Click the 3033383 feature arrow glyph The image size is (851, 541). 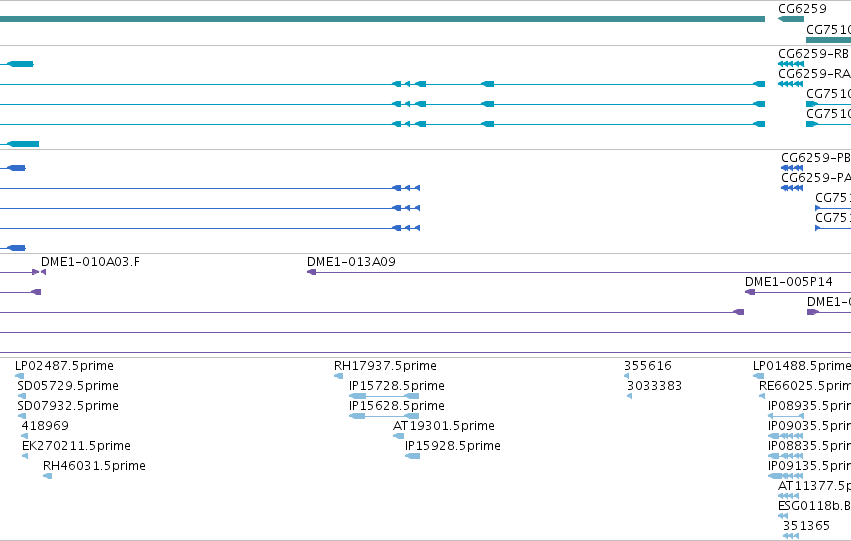pyautogui.click(x=630, y=396)
